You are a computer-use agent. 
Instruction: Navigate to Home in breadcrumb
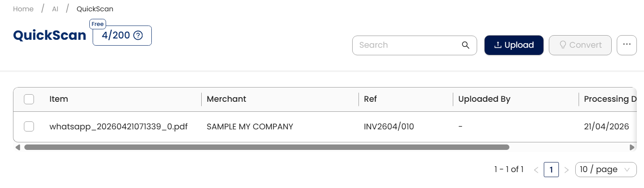(x=23, y=9)
